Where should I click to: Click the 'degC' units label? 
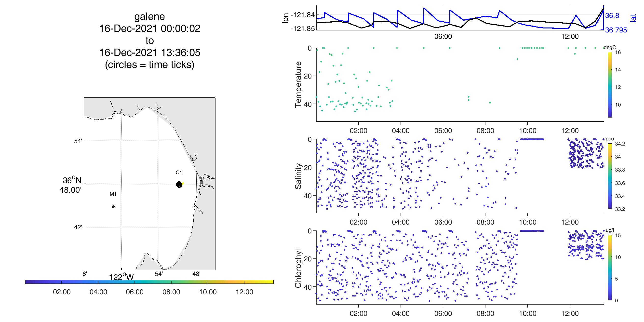tap(610, 48)
